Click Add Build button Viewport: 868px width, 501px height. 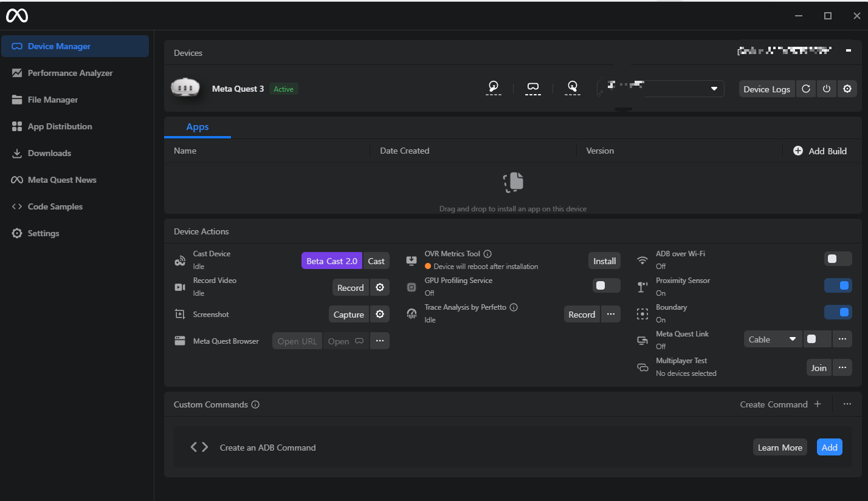click(x=820, y=151)
